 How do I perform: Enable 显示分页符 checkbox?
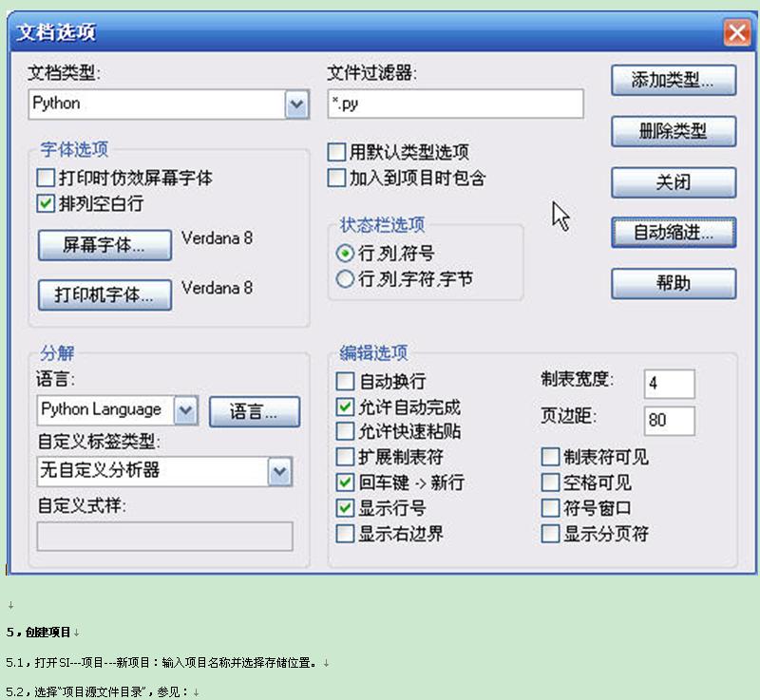(550, 534)
